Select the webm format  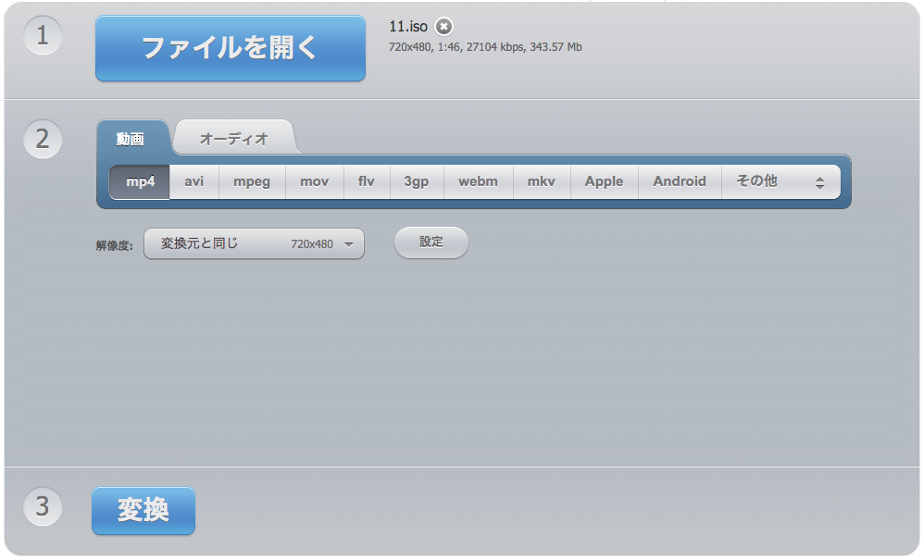pos(478,182)
